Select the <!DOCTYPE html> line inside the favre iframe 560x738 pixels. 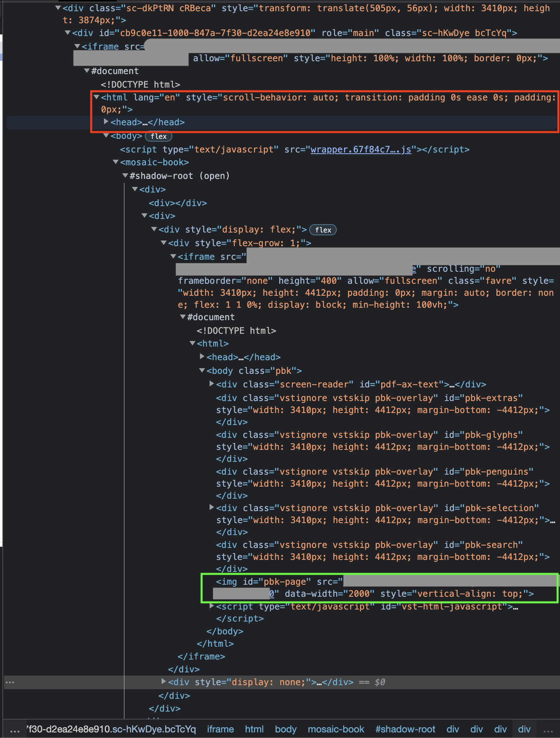tap(236, 331)
